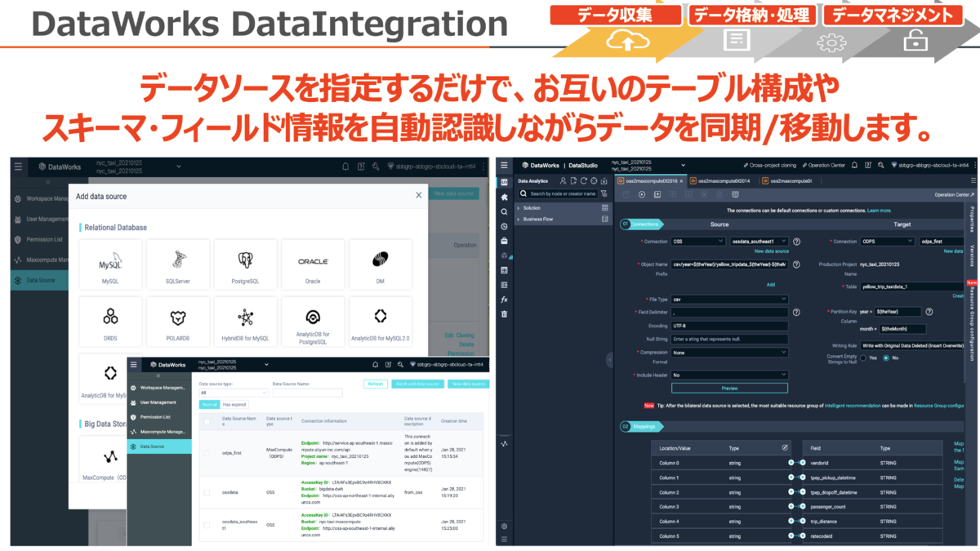
Task: Choose AnalyticDB for PostgreSQL card
Action: pyautogui.click(x=313, y=322)
